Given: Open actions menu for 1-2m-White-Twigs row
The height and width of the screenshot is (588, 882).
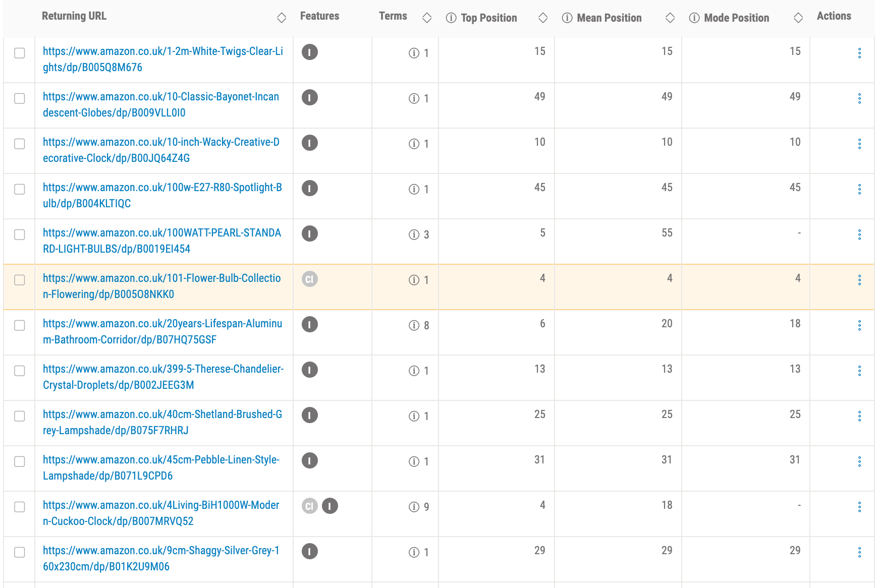Looking at the screenshot, I should coord(859,53).
